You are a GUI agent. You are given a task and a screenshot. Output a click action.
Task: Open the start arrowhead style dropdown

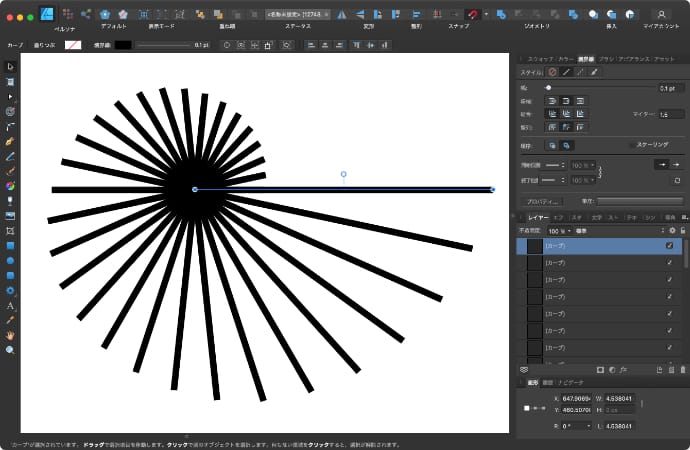click(x=551, y=165)
